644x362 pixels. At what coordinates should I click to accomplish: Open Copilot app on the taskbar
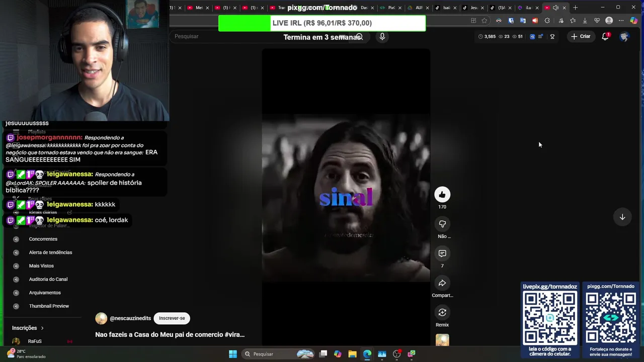coord(338,354)
